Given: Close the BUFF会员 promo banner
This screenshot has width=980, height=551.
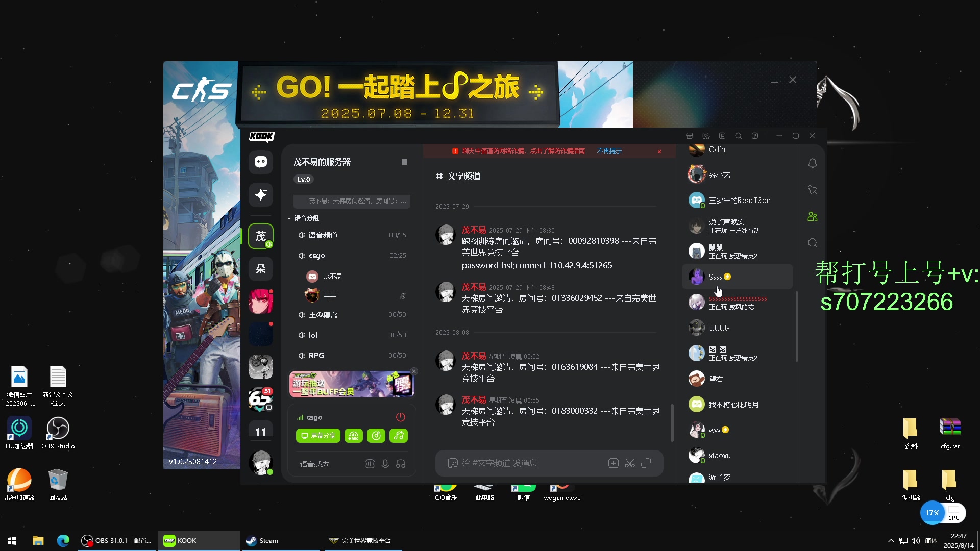Looking at the screenshot, I should (414, 371).
